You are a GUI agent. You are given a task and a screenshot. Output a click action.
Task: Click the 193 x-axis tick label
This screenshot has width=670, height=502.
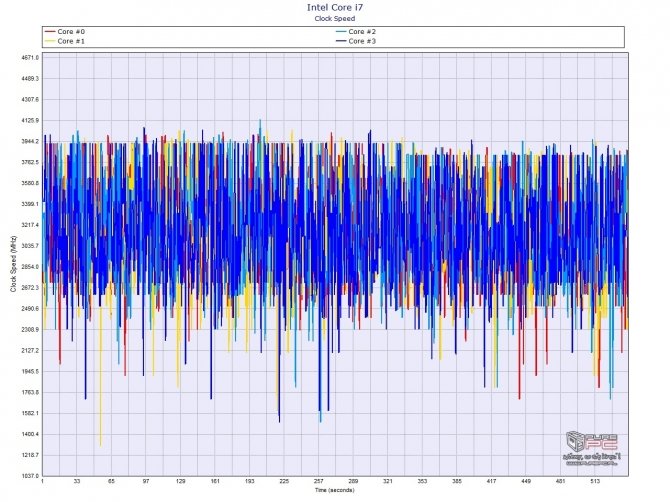pyautogui.click(x=250, y=481)
